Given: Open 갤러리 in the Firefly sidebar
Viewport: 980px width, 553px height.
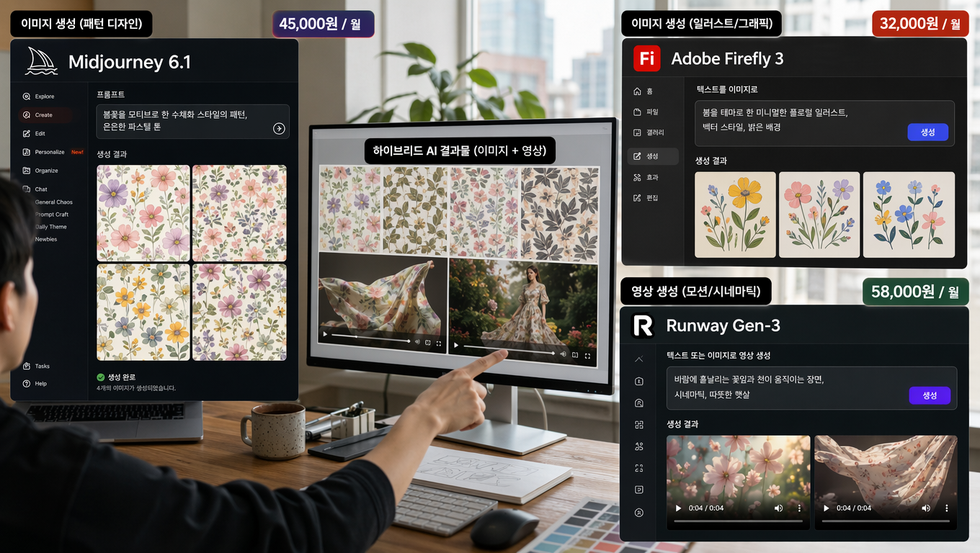Looking at the screenshot, I should tap(648, 132).
